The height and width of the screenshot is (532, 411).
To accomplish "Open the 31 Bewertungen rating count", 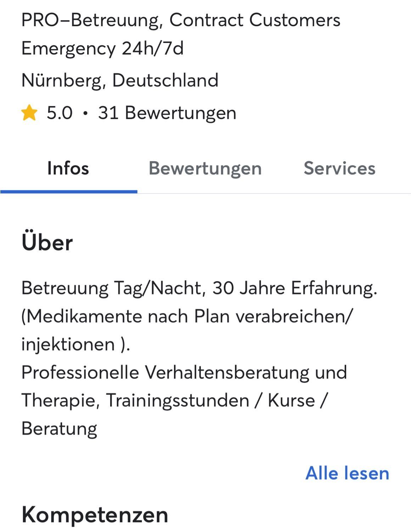I will tap(167, 113).
